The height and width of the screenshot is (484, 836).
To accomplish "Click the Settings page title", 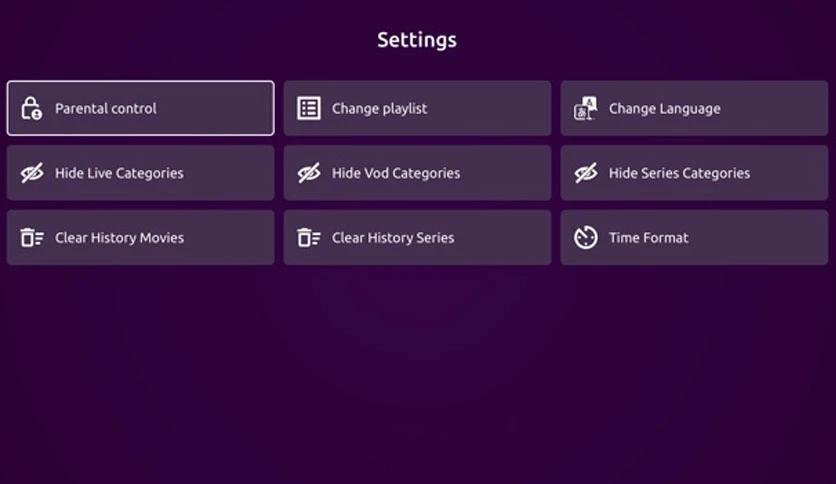I will coord(417,40).
